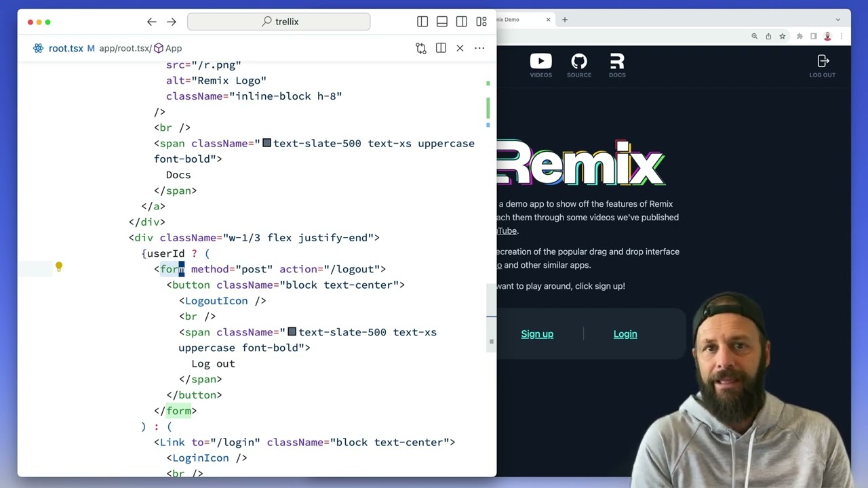
Task: Go forward with the VS Code right arrow
Action: pyautogui.click(x=172, y=22)
